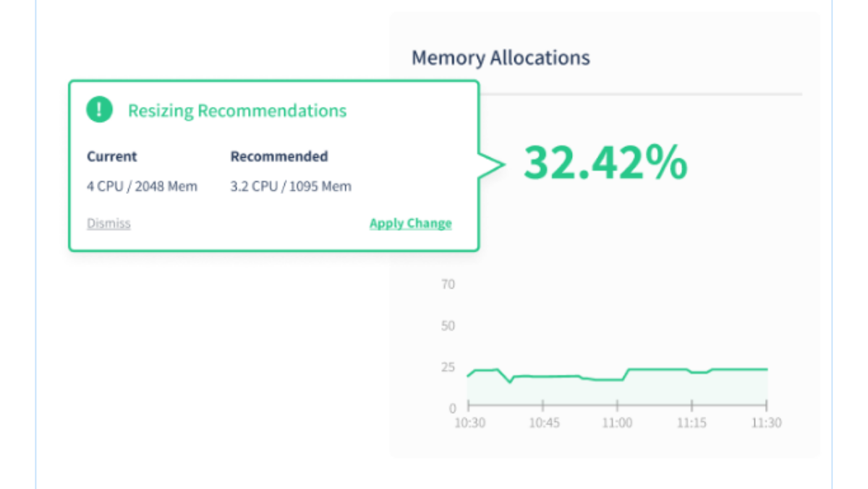The image size is (868, 489).
Task: Click the Current column label
Action: pyautogui.click(x=111, y=156)
